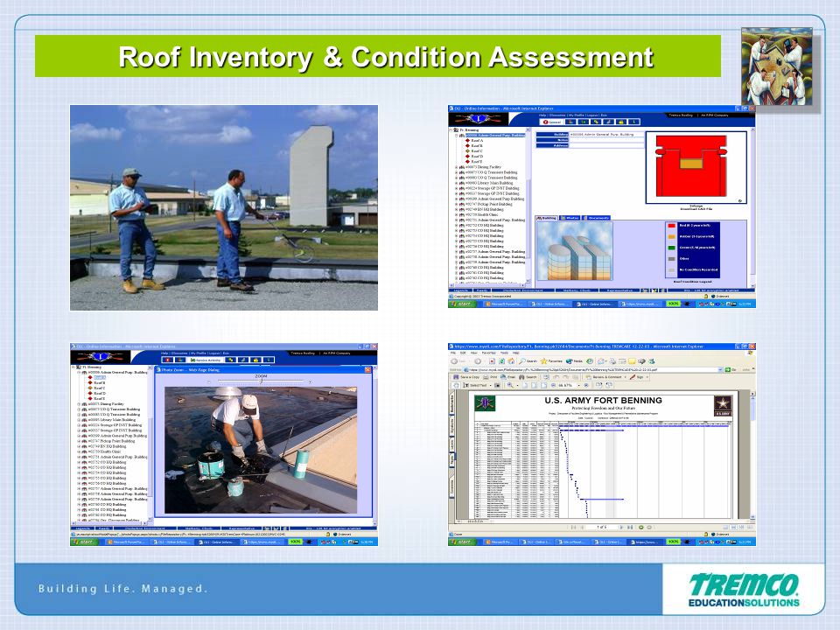
Task: Click Help link in roof plan window header
Action: click(542, 115)
